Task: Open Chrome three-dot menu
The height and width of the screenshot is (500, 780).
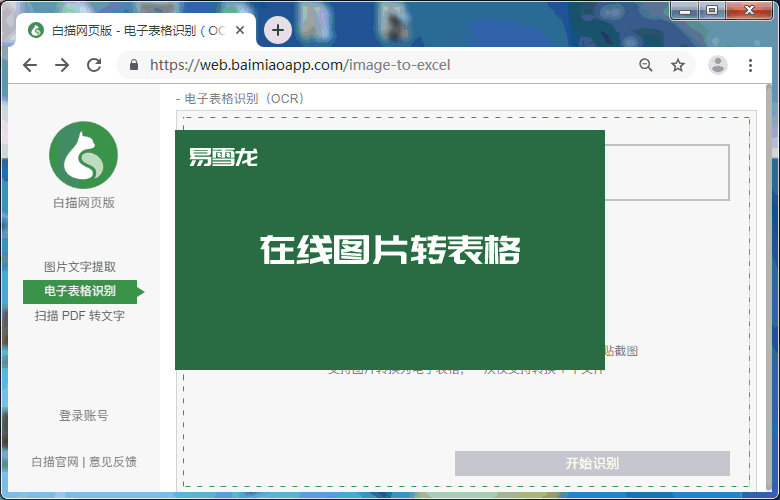Action: 751,65
